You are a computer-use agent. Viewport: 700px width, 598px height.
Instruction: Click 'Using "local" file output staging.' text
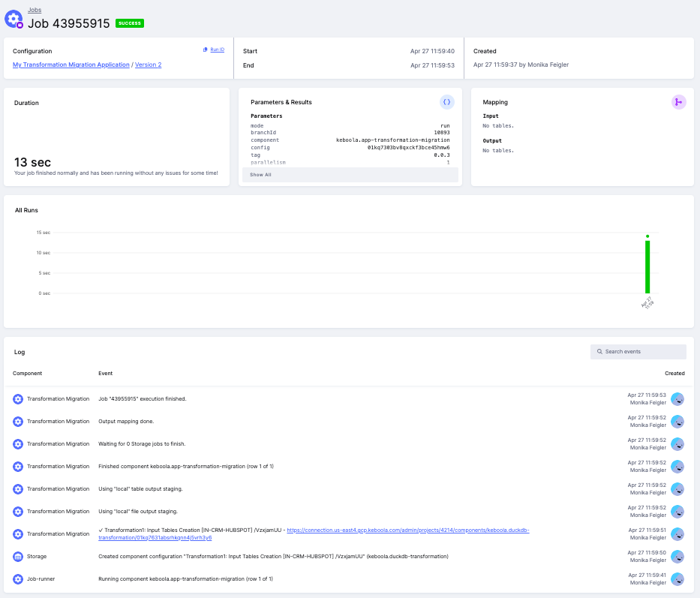click(x=138, y=512)
